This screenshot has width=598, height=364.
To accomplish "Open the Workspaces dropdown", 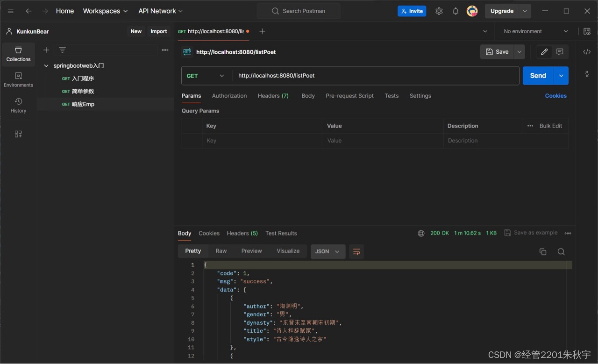I will tap(105, 11).
